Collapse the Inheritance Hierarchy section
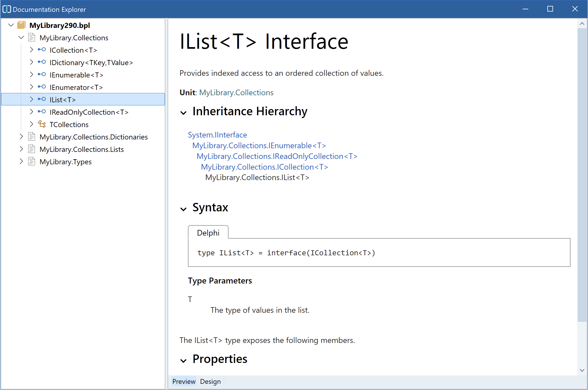This screenshot has width=588, height=390. tap(183, 113)
